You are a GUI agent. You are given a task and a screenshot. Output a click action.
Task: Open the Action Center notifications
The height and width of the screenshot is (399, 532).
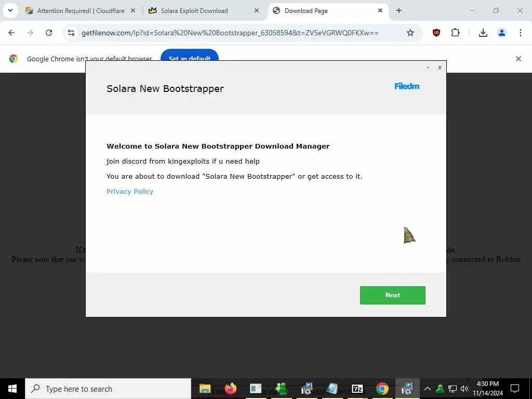(x=515, y=389)
